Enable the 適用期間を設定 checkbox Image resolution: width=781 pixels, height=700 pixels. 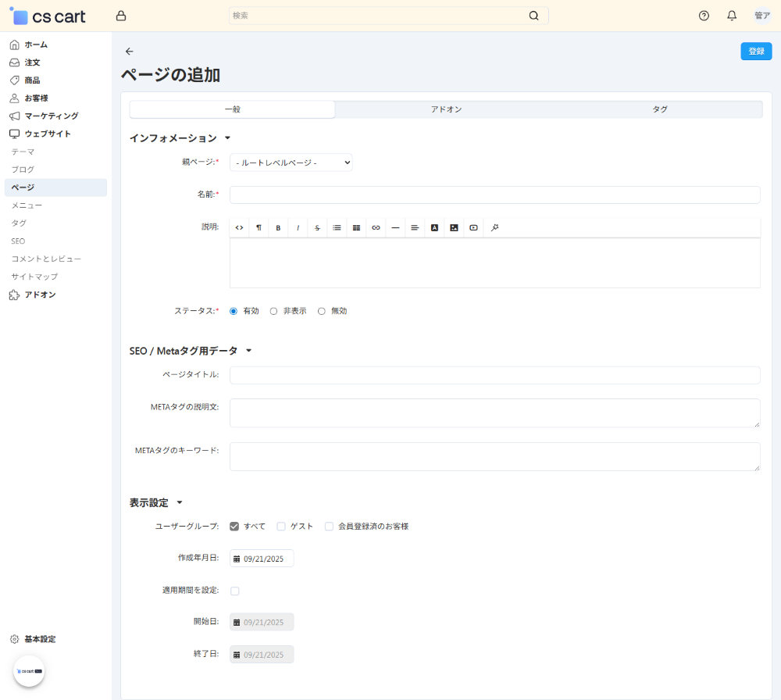point(234,591)
